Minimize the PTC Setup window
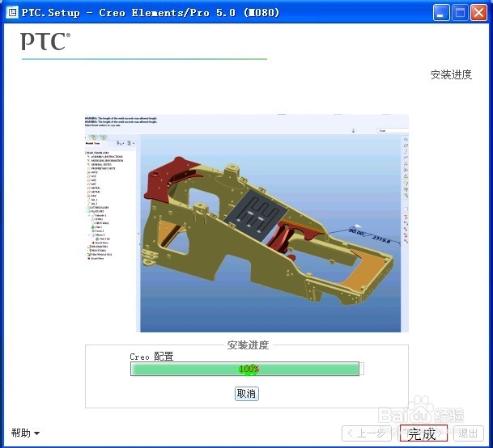Viewport: 493px width, 448px height. 441,13
